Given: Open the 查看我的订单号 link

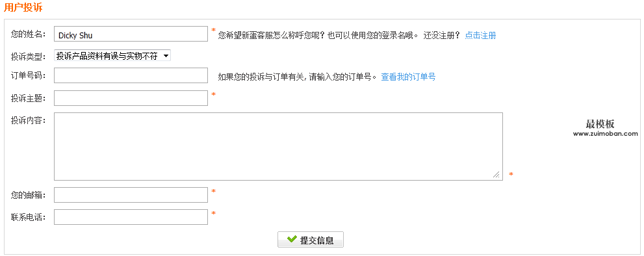Looking at the screenshot, I should click(408, 77).
